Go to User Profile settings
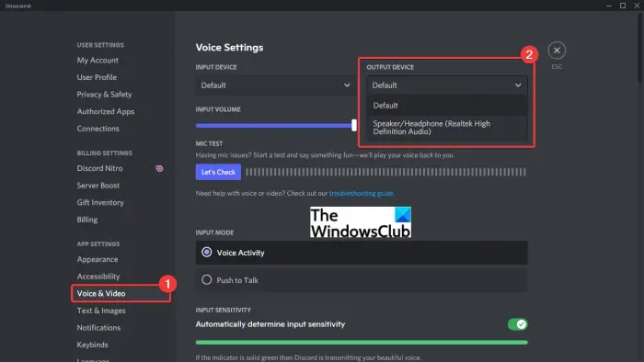This screenshot has height=362, width=644. pos(97,77)
